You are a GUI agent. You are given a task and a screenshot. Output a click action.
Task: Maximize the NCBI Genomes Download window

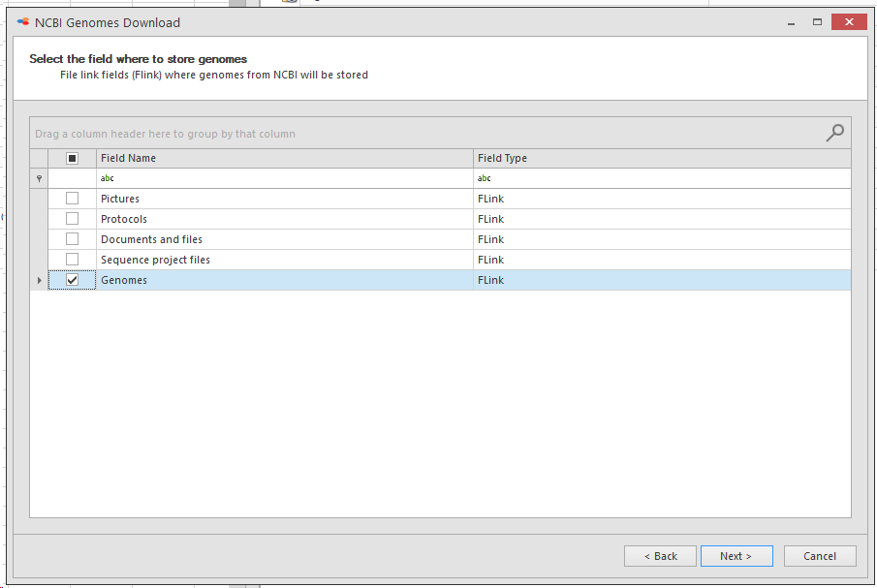(x=817, y=22)
